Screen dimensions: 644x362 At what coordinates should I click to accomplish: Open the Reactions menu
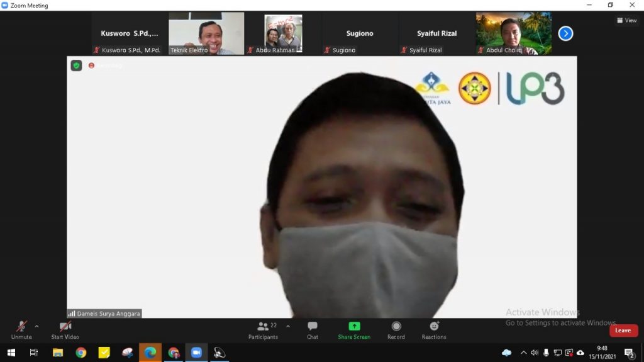click(x=434, y=331)
